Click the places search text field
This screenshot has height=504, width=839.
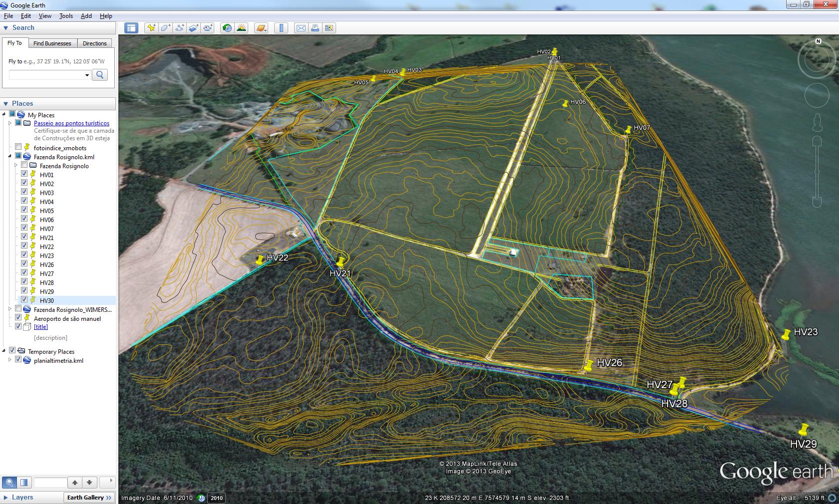(50, 483)
